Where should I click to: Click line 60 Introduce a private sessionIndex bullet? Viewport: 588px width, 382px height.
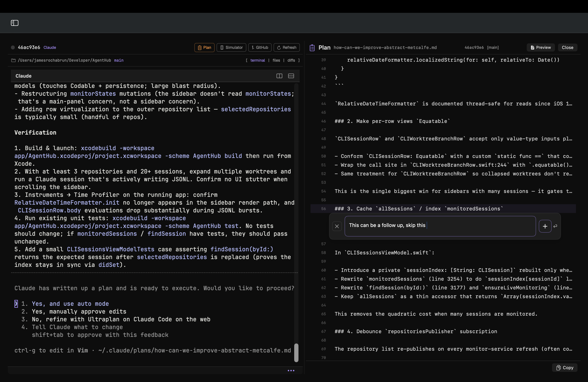[453, 270]
